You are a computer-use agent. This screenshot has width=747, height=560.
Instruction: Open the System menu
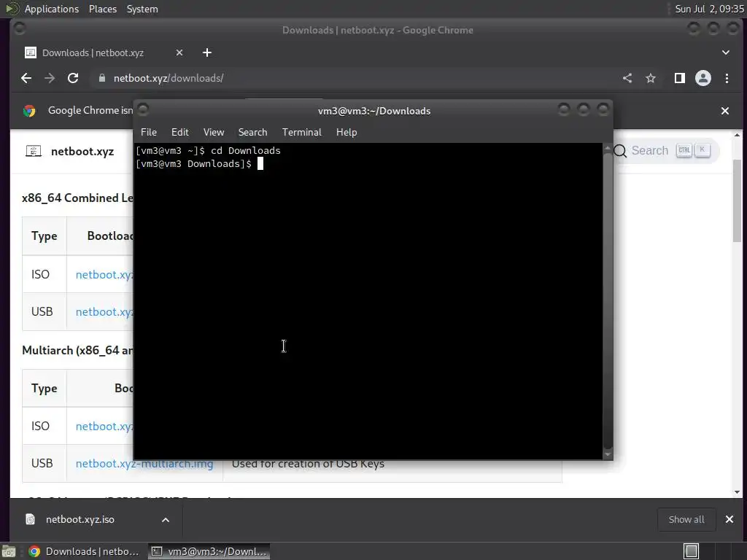click(x=142, y=9)
